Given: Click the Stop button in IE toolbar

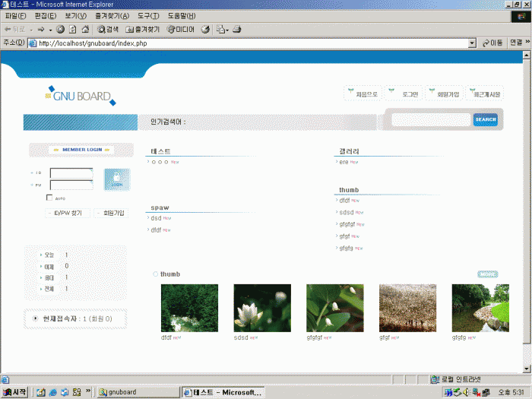Looking at the screenshot, I should click(x=61, y=30).
